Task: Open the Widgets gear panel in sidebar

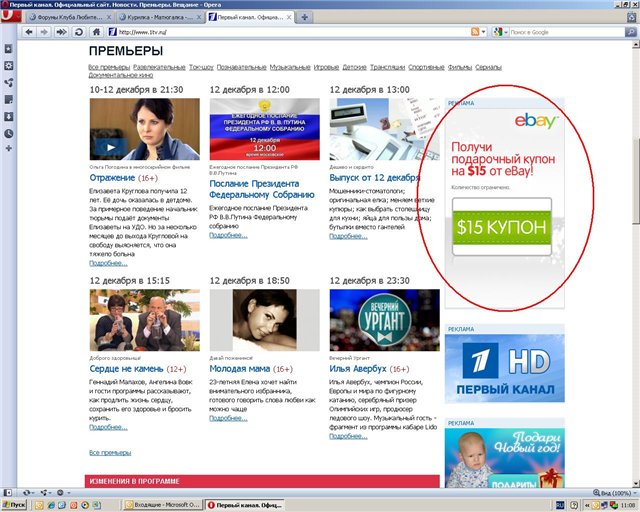Action: (x=8, y=66)
